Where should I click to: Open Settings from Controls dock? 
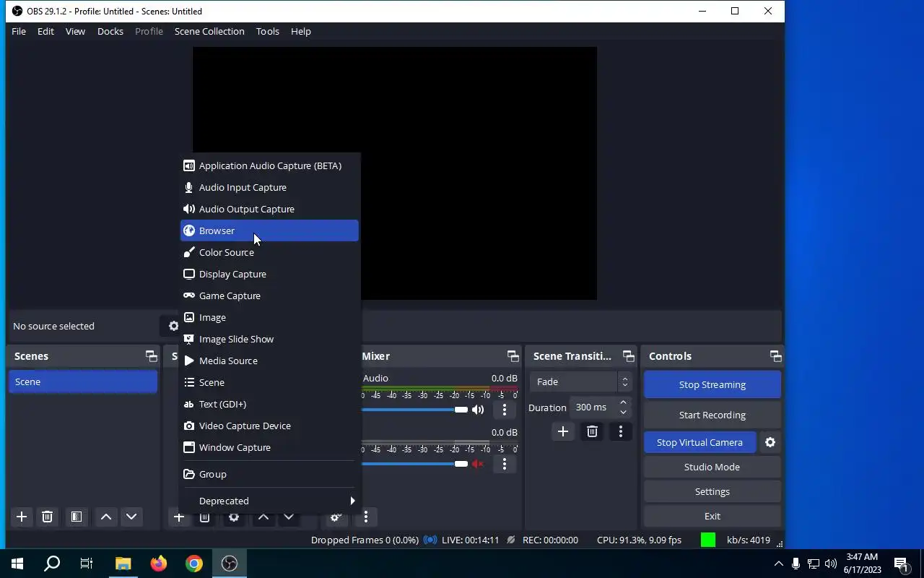[712, 491]
